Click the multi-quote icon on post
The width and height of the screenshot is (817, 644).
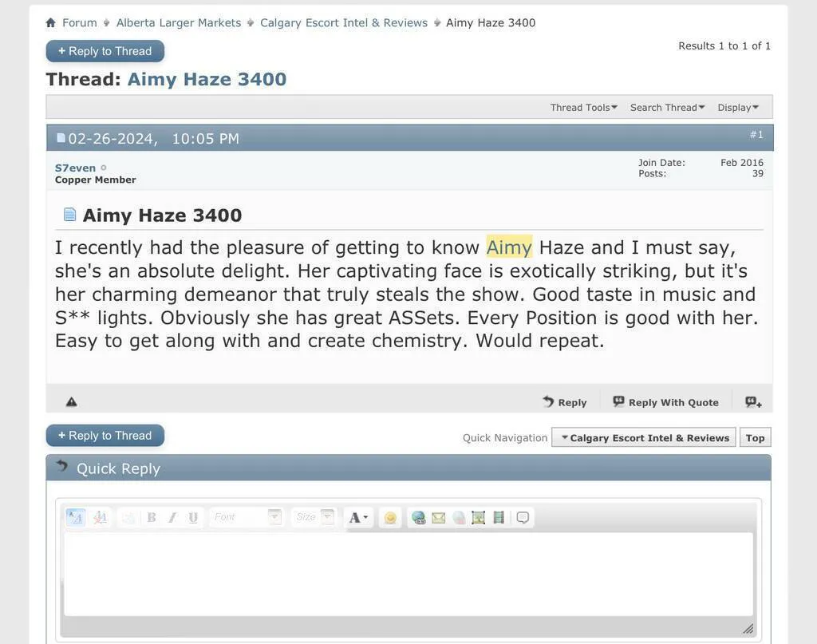coord(753,402)
